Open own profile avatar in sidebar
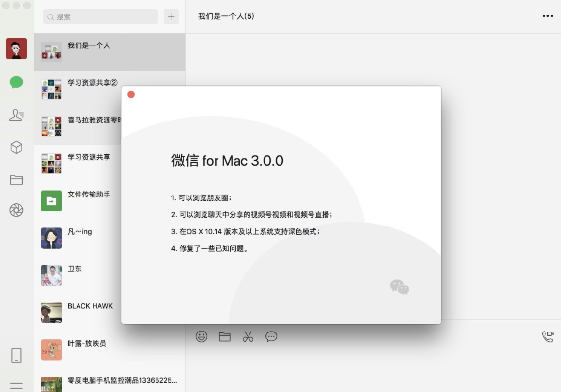 [x=16, y=48]
